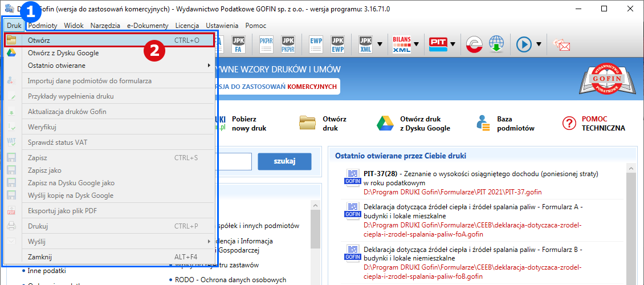The image size is (644, 285).
Task: Select Eksportuj jako plik PDF
Action: coord(109,211)
